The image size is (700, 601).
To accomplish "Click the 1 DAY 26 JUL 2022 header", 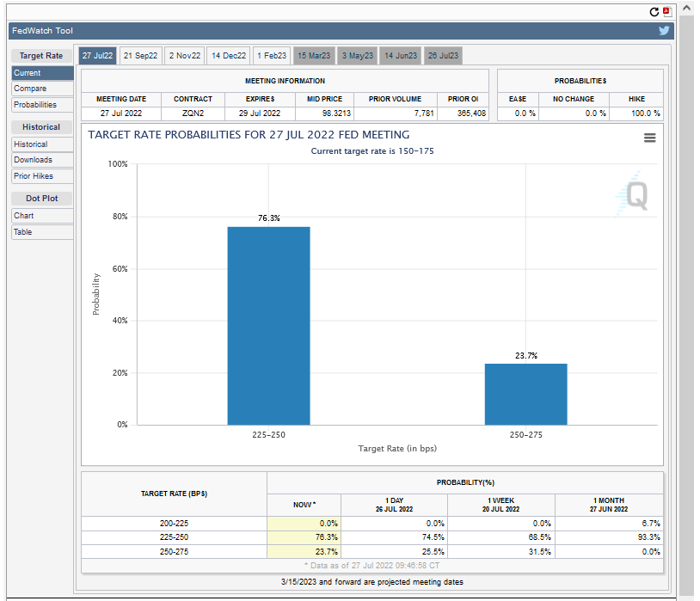I will pyautogui.click(x=394, y=505).
